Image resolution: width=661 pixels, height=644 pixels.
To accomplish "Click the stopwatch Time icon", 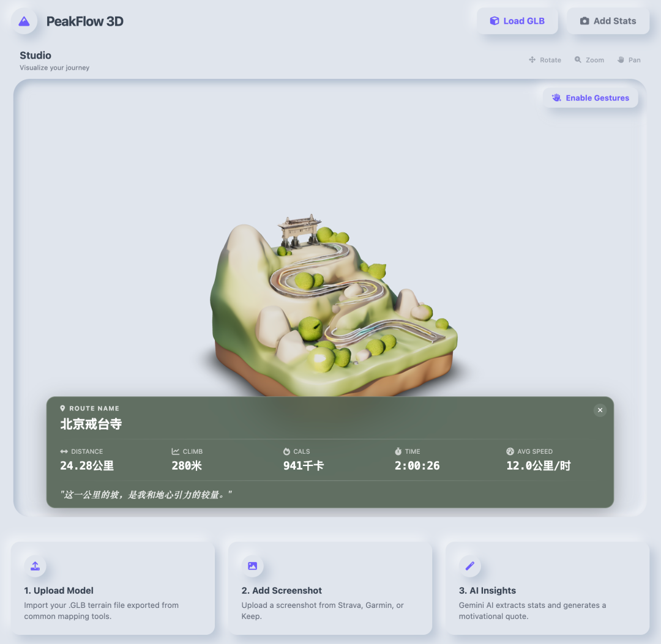I will coord(398,451).
